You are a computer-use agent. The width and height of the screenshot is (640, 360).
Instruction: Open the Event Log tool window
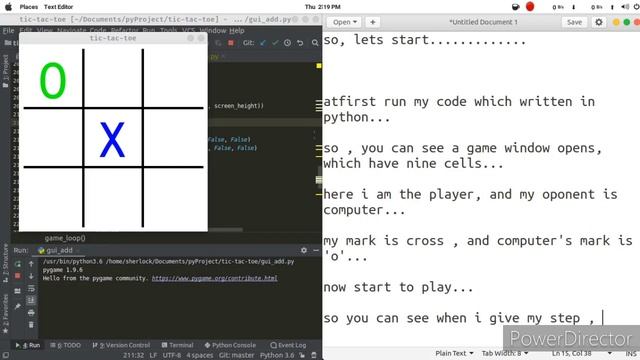(x=288, y=345)
